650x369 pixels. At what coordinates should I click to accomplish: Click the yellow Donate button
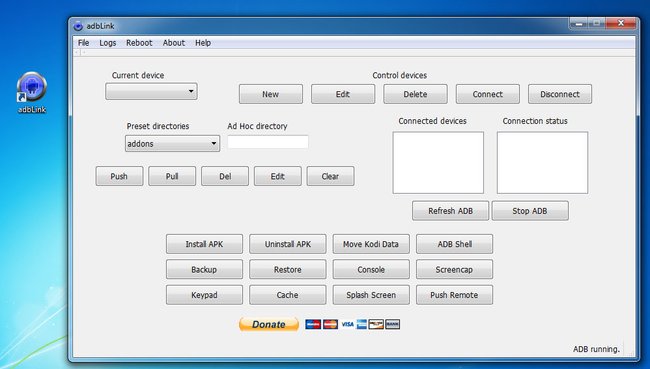(269, 324)
